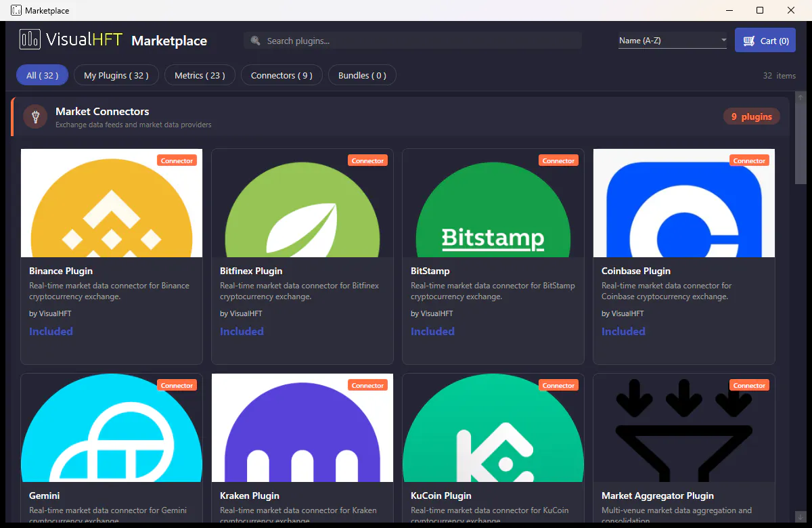Click the Connector tag on Bitfinex card
This screenshot has height=528, width=812.
[x=368, y=160]
